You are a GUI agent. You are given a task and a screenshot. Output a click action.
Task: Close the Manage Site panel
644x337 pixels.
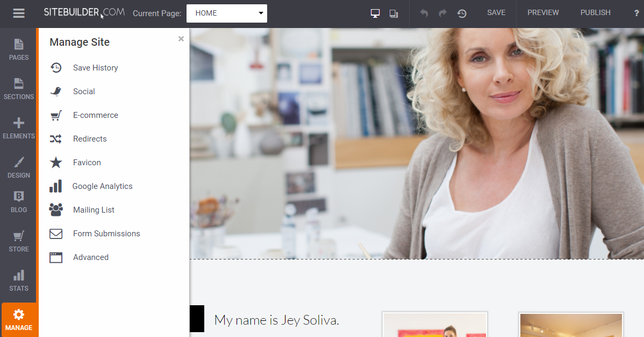(x=181, y=39)
